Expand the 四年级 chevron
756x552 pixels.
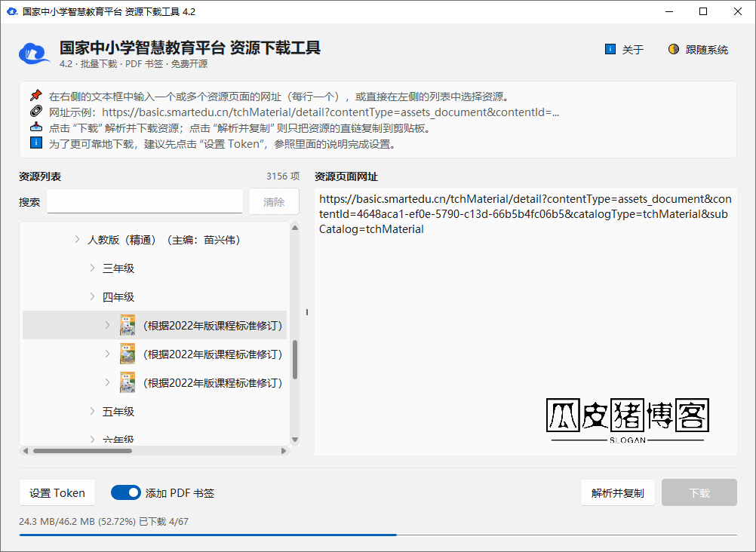tap(92, 296)
